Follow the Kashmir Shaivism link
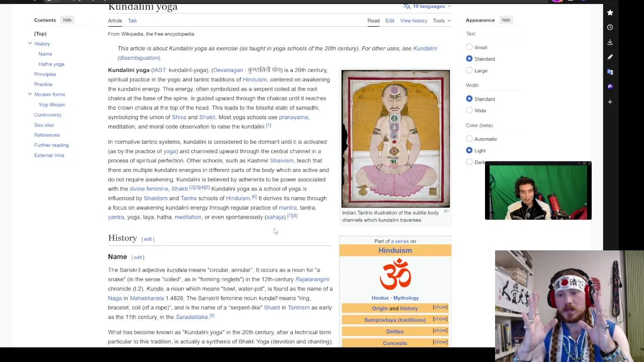Viewport: 644px width, 362px height. 282,160
